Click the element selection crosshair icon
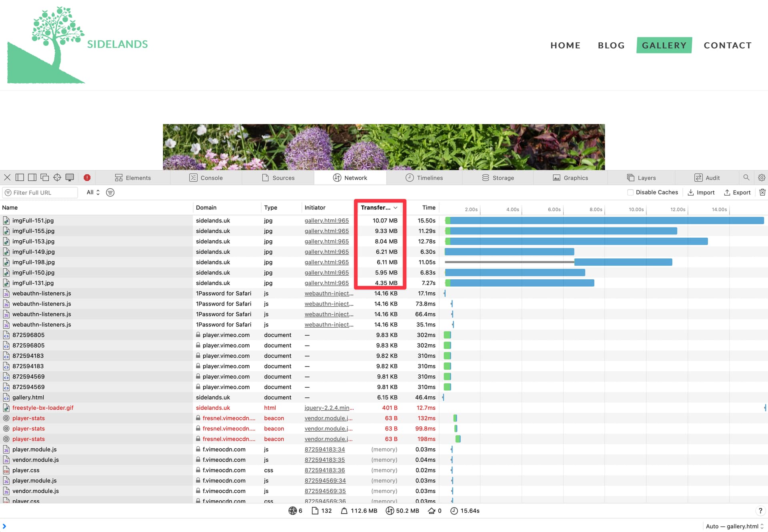Screen dimensions: 768x532 click(57, 178)
